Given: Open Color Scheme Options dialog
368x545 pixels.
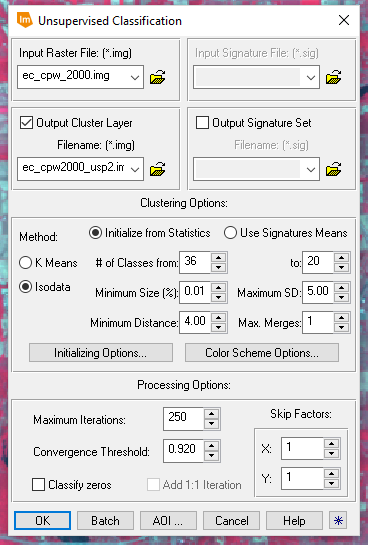Looking at the screenshot, I should [x=262, y=353].
